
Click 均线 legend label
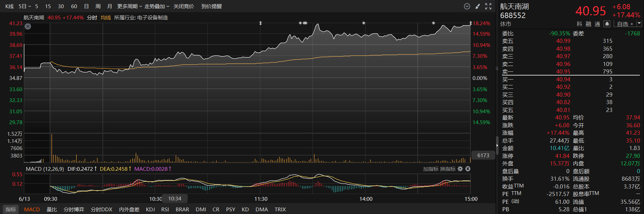[x=106, y=18]
